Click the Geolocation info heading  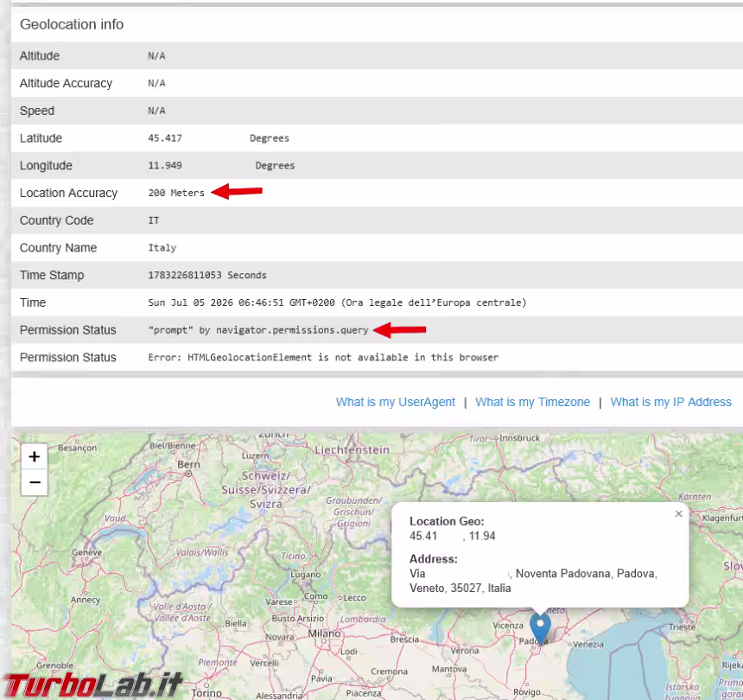(72, 24)
